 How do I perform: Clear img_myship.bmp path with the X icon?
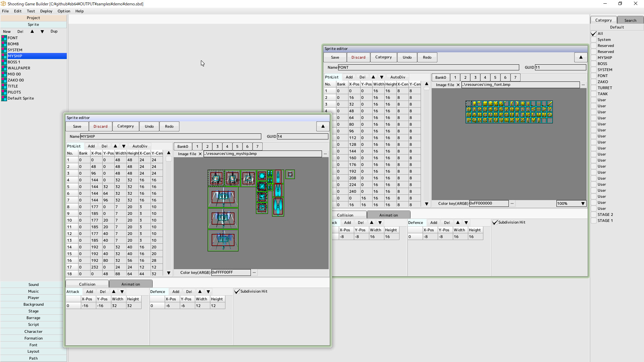tap(200, 154)
